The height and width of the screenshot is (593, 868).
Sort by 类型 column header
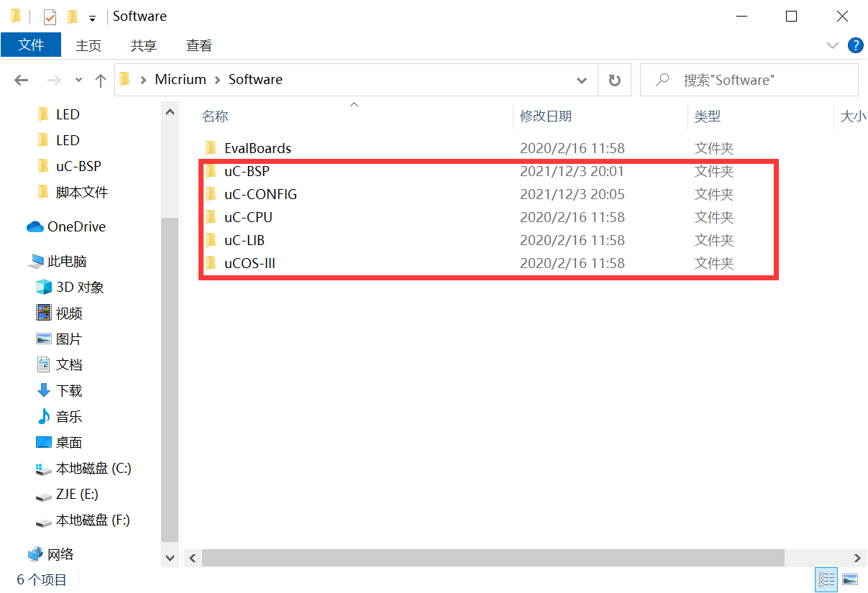[708, 116]
